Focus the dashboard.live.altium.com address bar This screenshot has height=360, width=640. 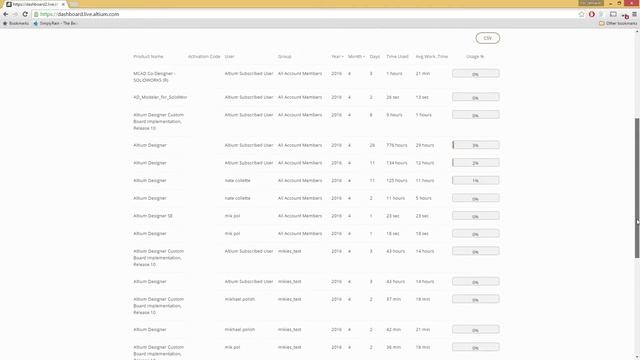(x=306, y=14)
